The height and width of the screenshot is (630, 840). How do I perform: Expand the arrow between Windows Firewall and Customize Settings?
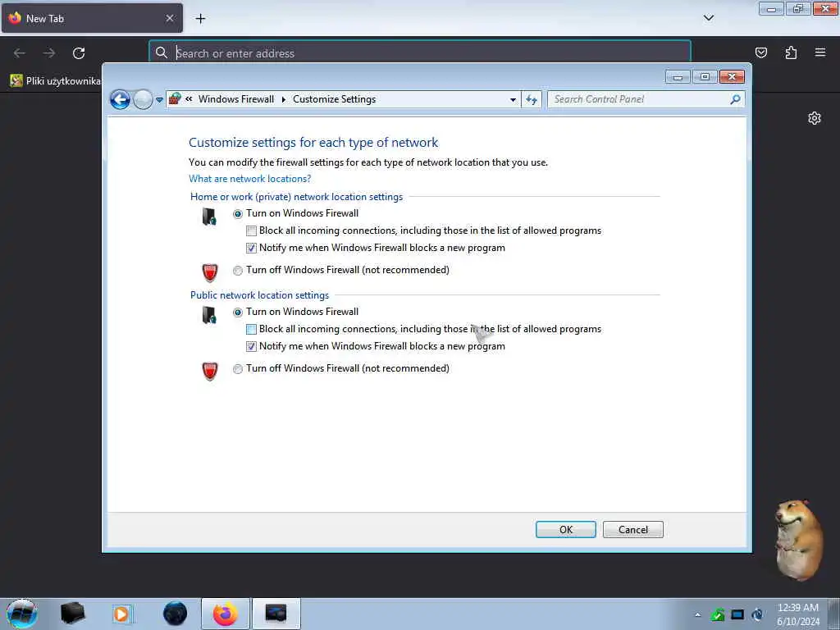point(283,99)
